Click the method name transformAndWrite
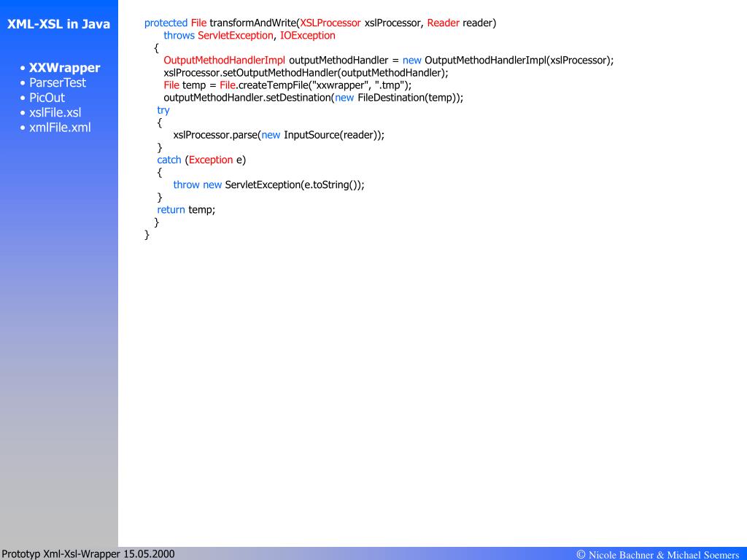 (x=253, y=23)
